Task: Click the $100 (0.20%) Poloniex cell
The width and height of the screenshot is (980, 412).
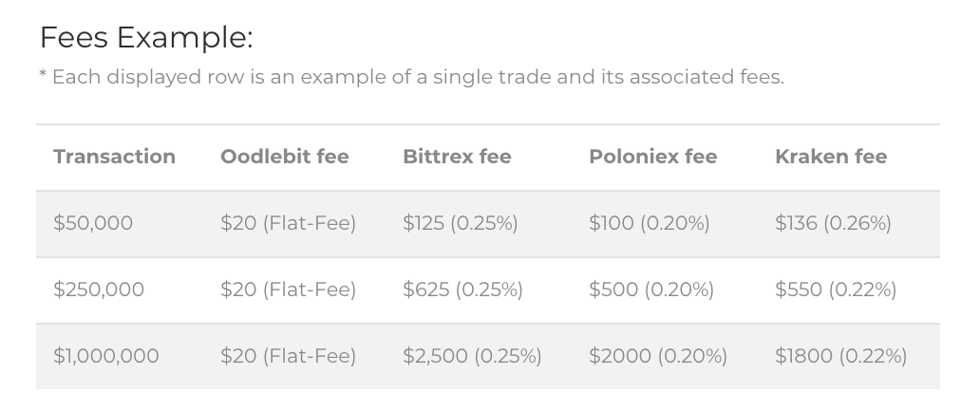Action: [649, 223]
